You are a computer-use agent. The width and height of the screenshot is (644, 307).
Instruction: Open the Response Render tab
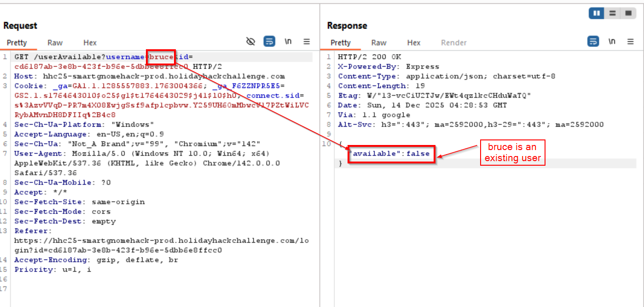[454, 43]
